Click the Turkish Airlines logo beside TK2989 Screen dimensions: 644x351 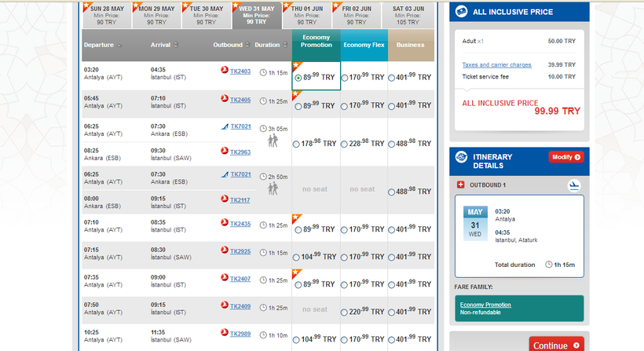pyautogui.click(x=224, y=334)
